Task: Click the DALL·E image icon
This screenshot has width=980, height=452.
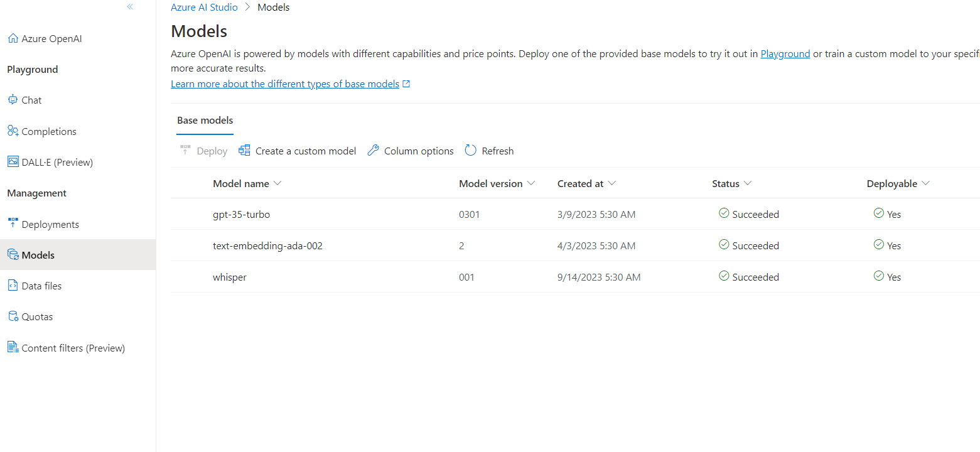Action: (x=13, y=161)
